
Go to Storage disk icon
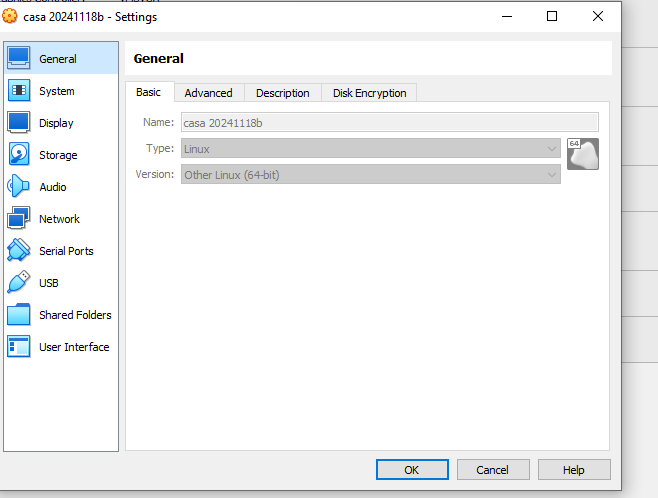point(19,155)
